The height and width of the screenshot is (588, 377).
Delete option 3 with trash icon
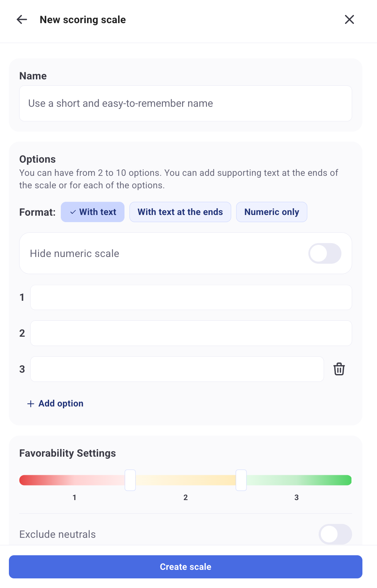[x=339, y=369]
